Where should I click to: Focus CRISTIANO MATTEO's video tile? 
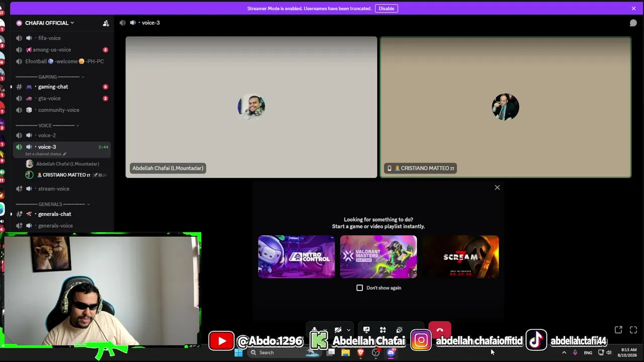(505, 107)
